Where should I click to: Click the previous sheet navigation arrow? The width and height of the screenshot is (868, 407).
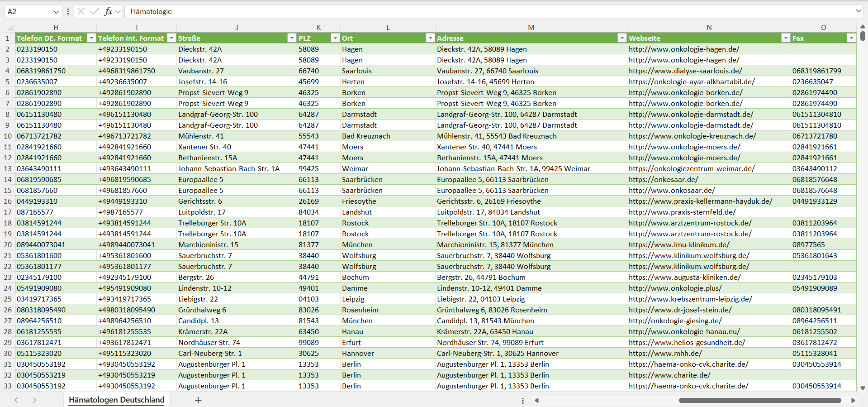[x=16, y=400]
